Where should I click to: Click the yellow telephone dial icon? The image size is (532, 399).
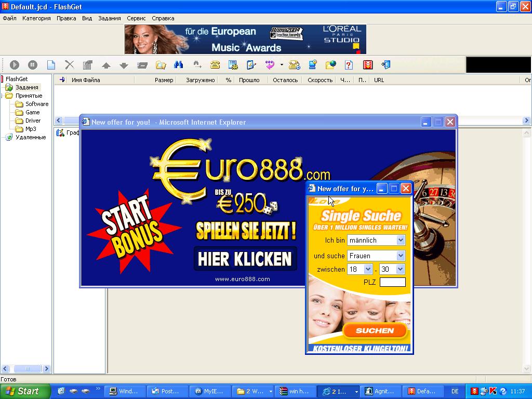(x=215, y=64)
